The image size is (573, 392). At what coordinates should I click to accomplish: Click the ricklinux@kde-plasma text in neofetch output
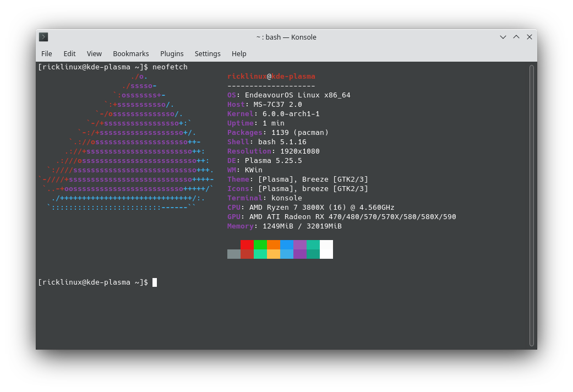click(x=272, y=76)
